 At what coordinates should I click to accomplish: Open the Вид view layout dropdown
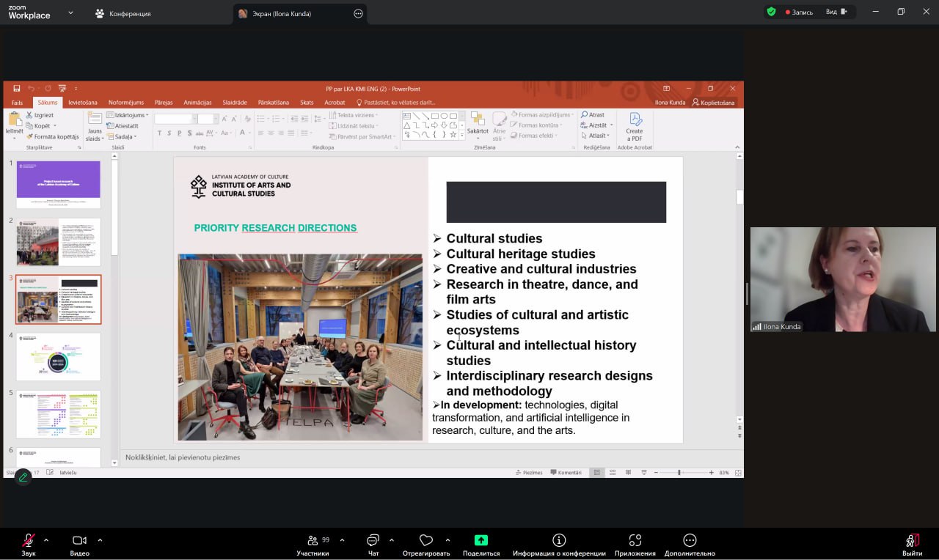point(836,12)
